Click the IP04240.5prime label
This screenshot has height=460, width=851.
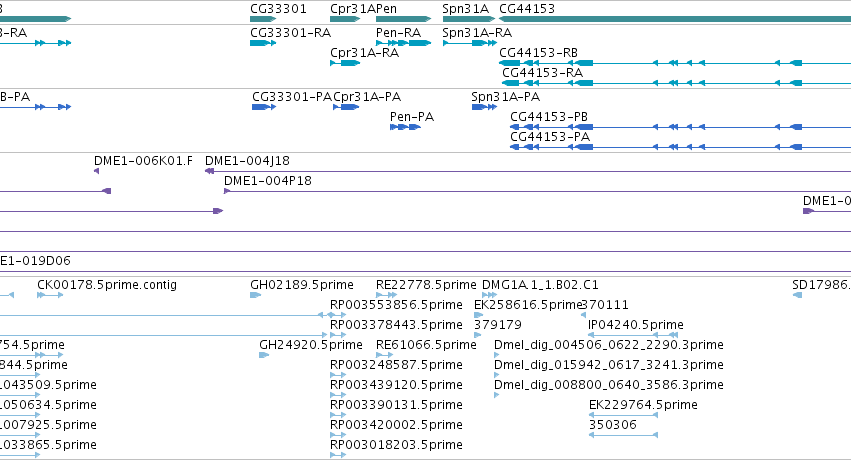[636, 325]
